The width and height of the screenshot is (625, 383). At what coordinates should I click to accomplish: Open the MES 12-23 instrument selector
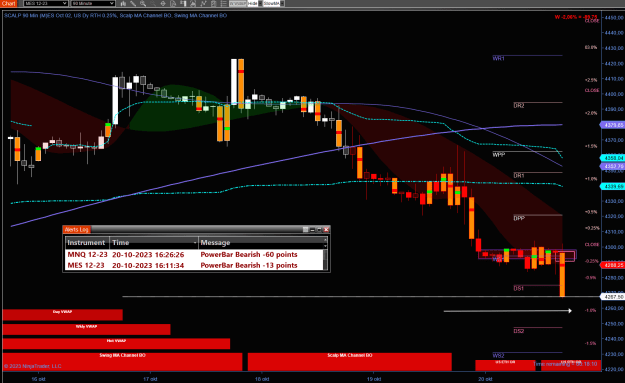pos(45,4)
